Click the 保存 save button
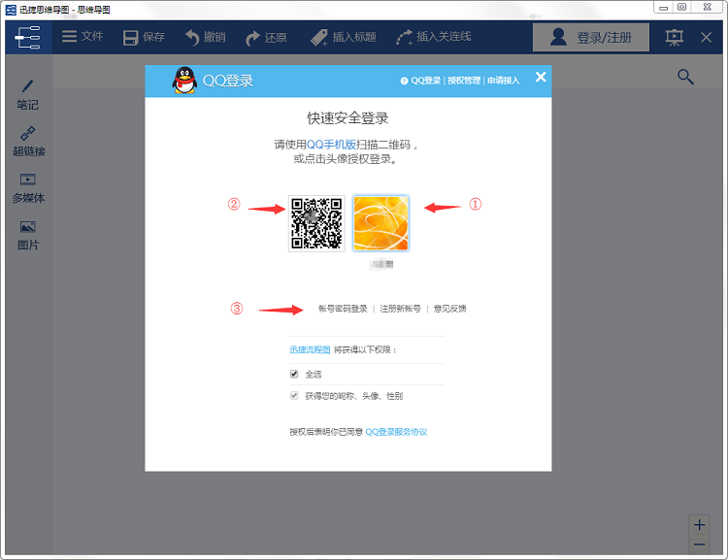This screenshot has width=728, height=560. 144,37
